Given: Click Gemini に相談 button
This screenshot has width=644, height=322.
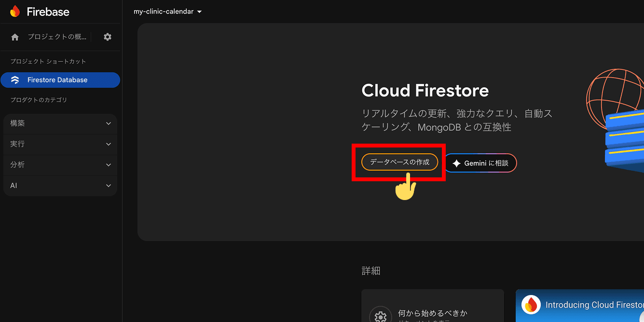Looking at the screenshot, I should [x=480, y=163].
